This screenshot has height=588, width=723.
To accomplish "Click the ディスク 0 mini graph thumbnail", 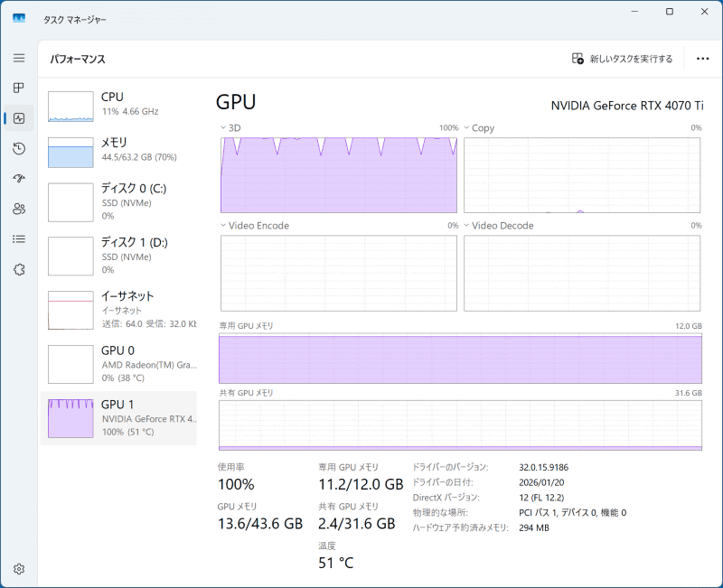I will point(70,202).
